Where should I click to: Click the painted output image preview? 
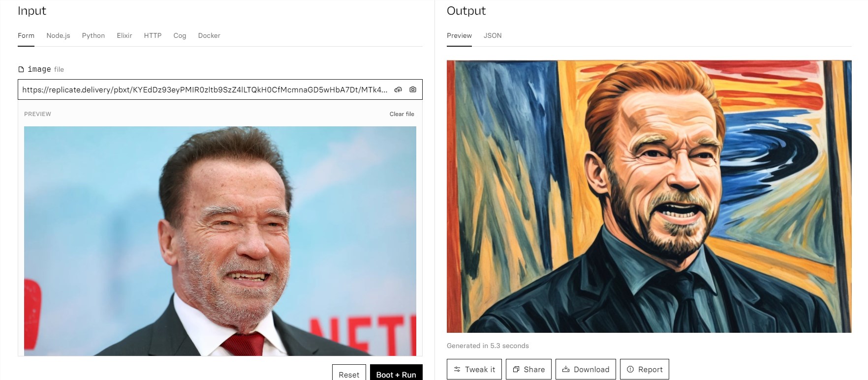[649, 197]
